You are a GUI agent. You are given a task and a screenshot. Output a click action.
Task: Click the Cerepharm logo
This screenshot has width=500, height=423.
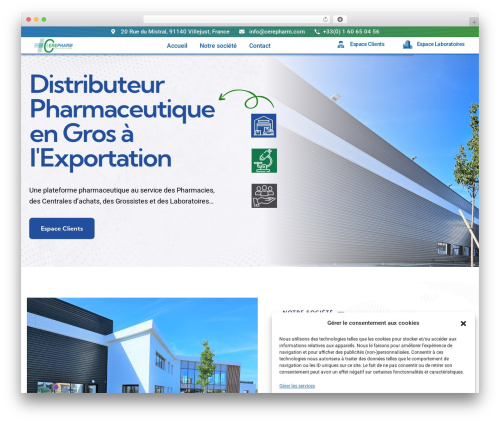(x=54, y=46)
